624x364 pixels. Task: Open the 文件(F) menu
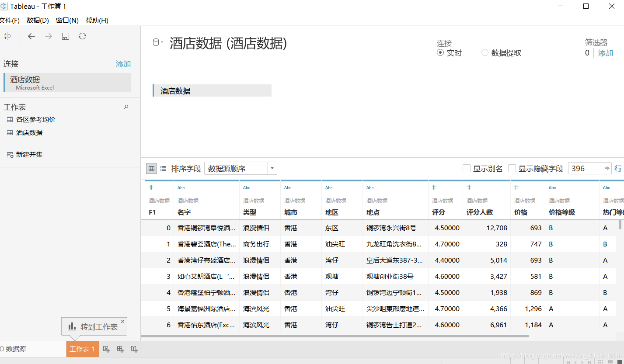pyautogui.click(x=10, y=20)
